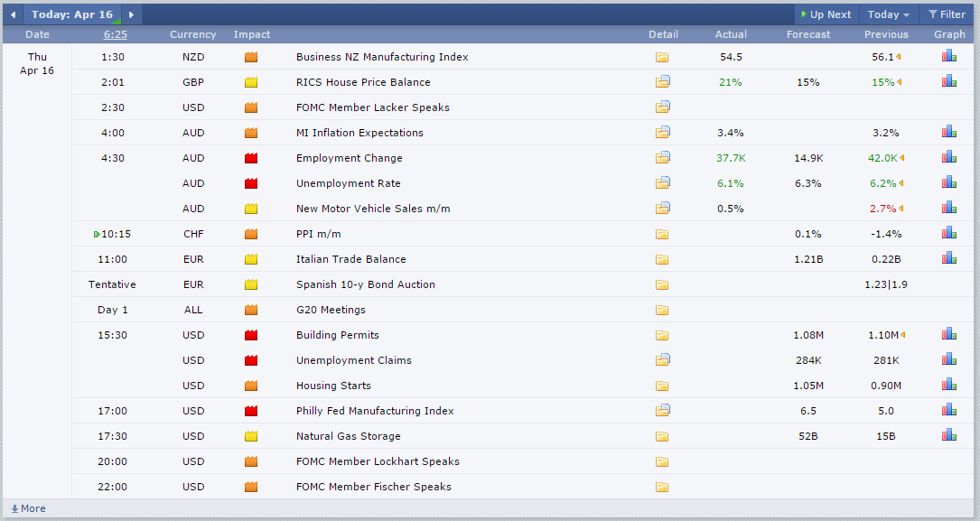Show graph for Natural Gas Storage

pyautogui.click(x=948, y=435)
